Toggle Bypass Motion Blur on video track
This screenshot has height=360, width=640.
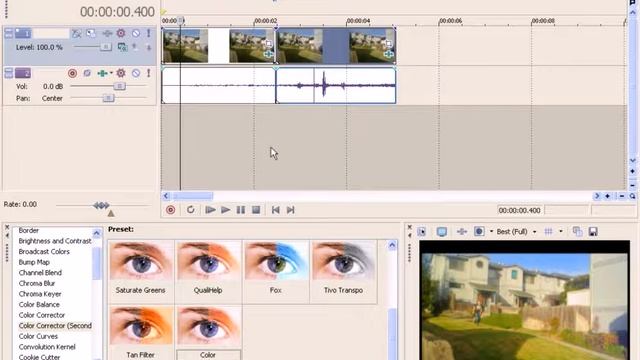pos(76,33)
